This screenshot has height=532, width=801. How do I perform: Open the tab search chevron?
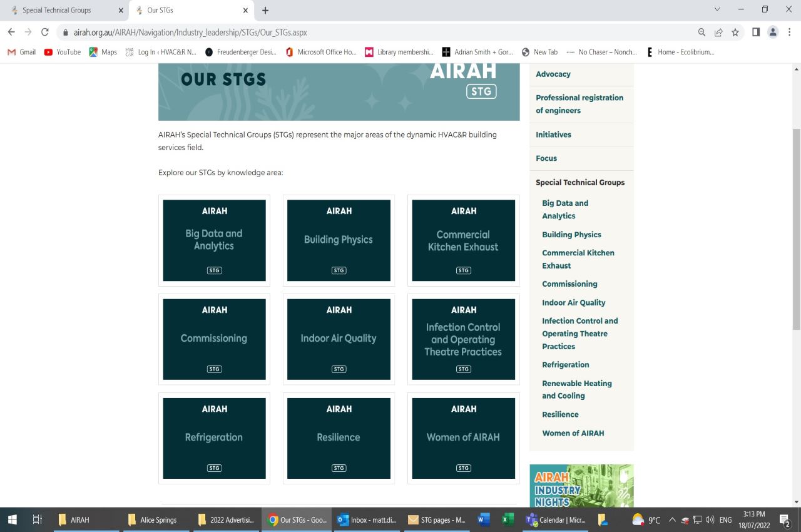click(x=717, y=9)
